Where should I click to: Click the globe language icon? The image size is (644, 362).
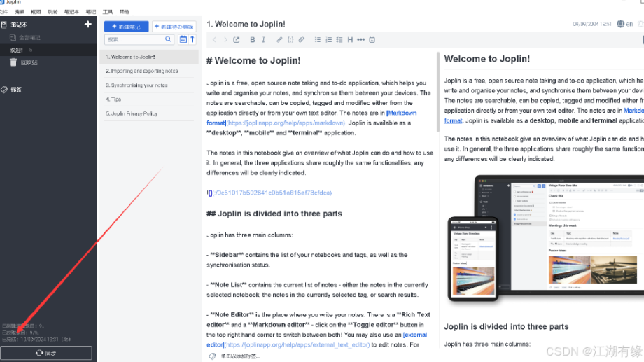point(620,24)
